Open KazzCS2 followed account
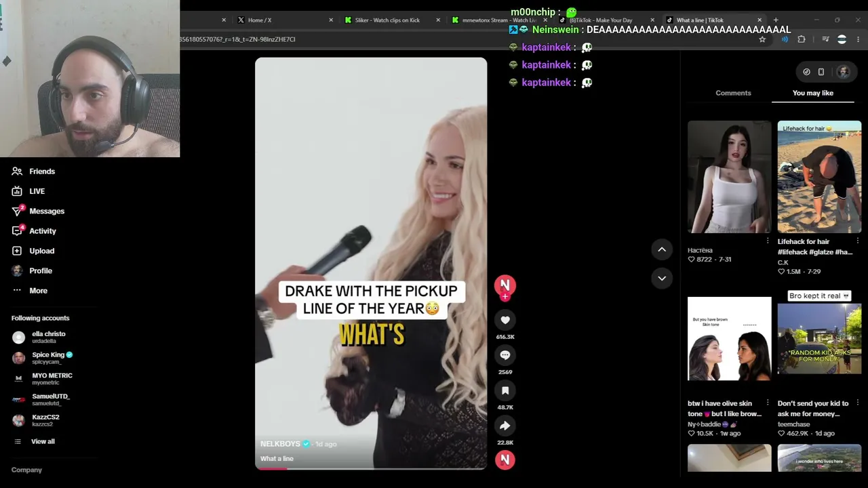This screenshot has width=868, height=488. (36, 420)
